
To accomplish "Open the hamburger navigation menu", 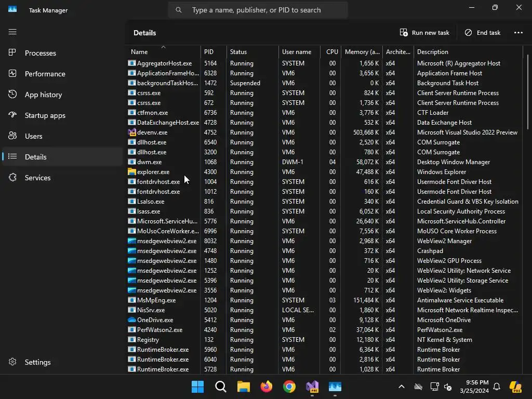I will (12, 32).
